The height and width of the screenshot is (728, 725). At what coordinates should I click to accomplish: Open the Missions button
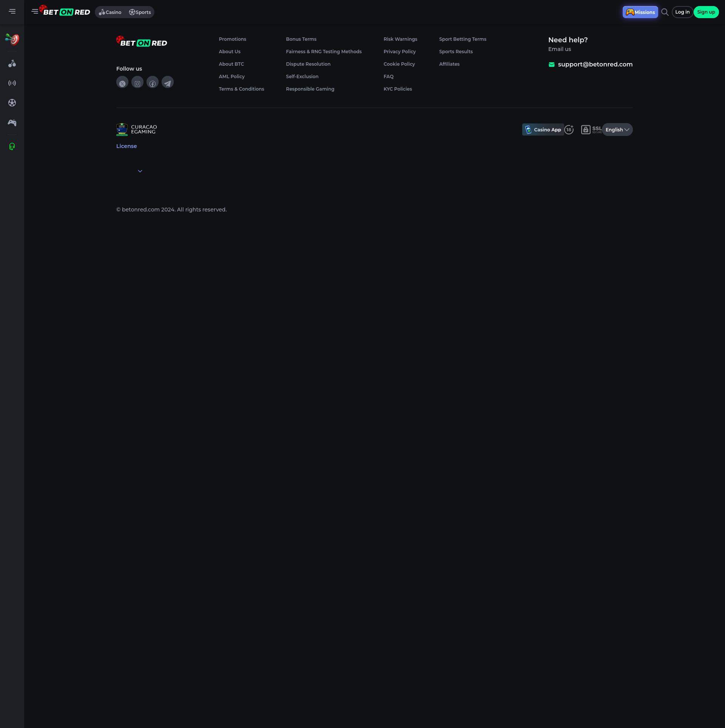tap(640, 12)
